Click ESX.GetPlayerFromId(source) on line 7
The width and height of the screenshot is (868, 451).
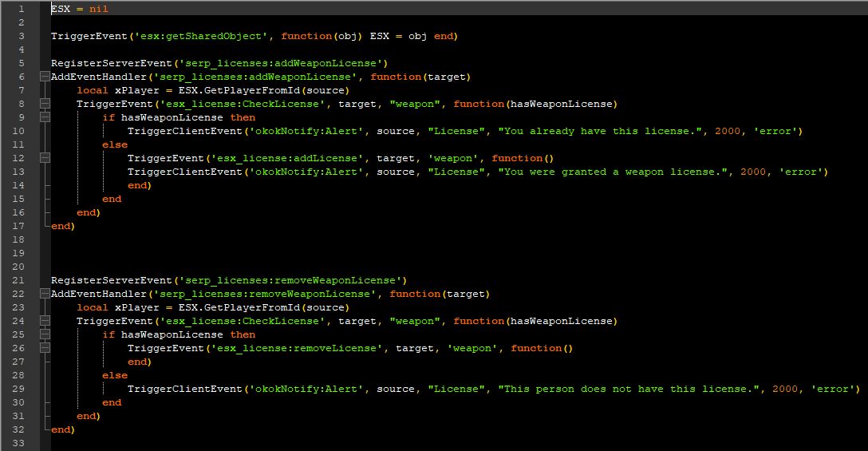(x=264, y=90)
